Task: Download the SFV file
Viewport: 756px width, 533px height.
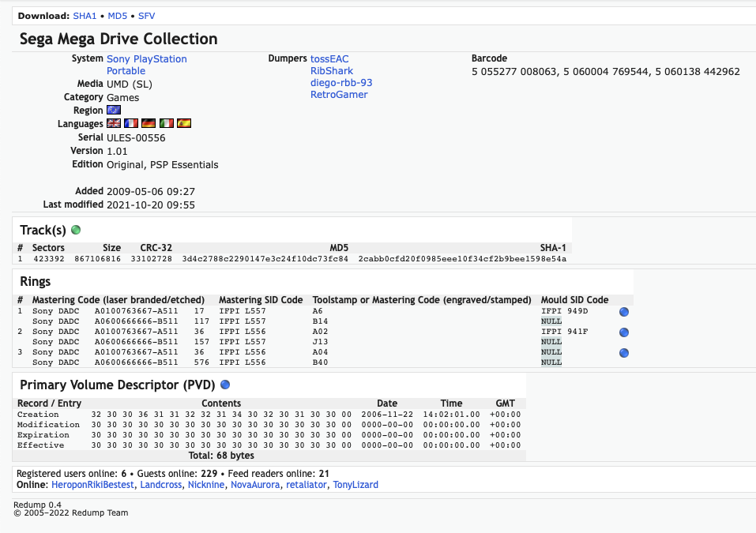Action: (146, 16)
